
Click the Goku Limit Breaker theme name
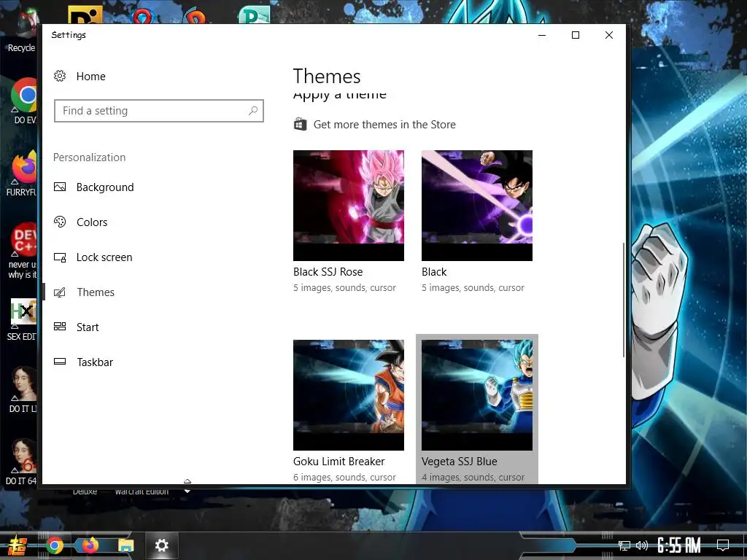pos(338,462)
